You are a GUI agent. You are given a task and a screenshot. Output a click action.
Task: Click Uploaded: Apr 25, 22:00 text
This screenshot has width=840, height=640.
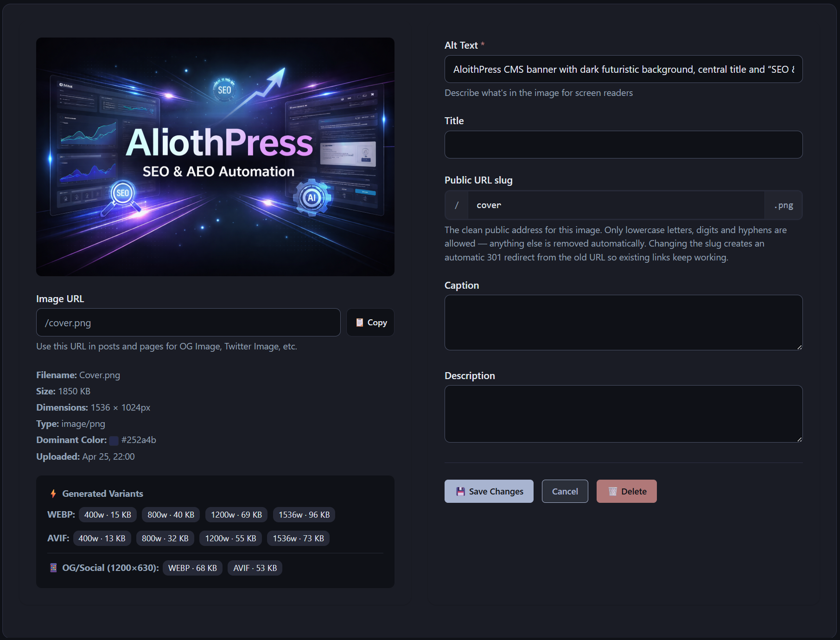(85, 456)
